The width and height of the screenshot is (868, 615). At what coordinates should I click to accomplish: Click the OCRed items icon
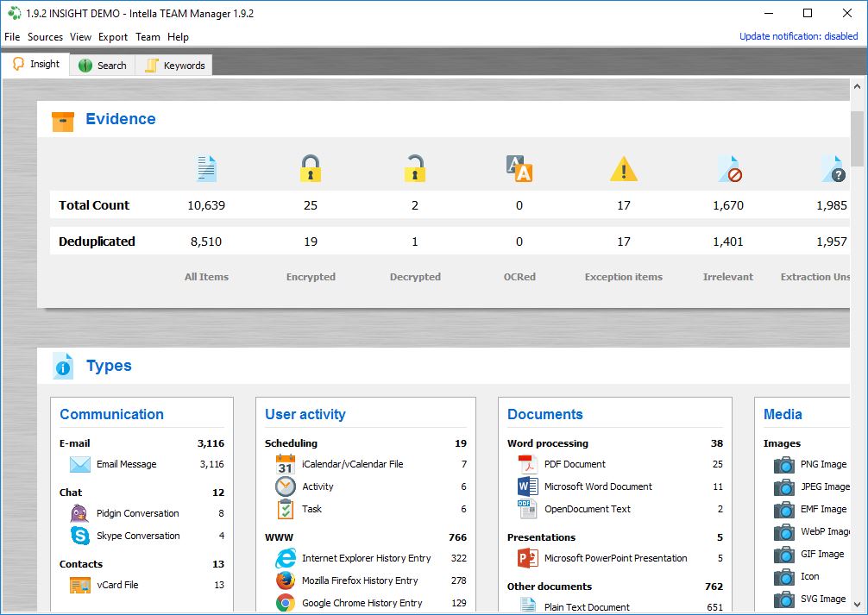point(519,168)
